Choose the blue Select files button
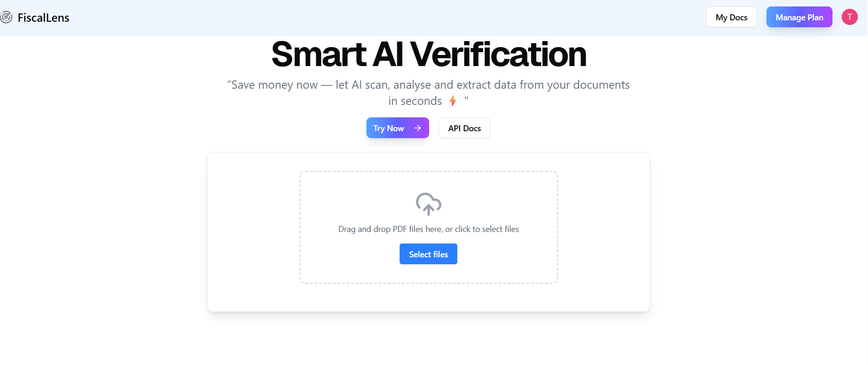Screen dimensions: 868x365 pyautogui.click(x=428, y=254)
